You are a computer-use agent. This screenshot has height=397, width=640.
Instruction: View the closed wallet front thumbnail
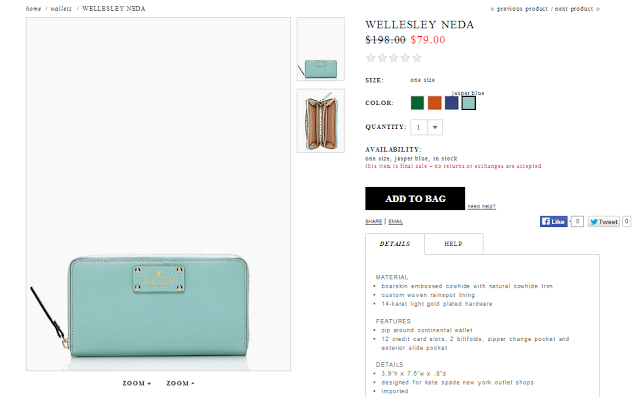pos(321,49)
